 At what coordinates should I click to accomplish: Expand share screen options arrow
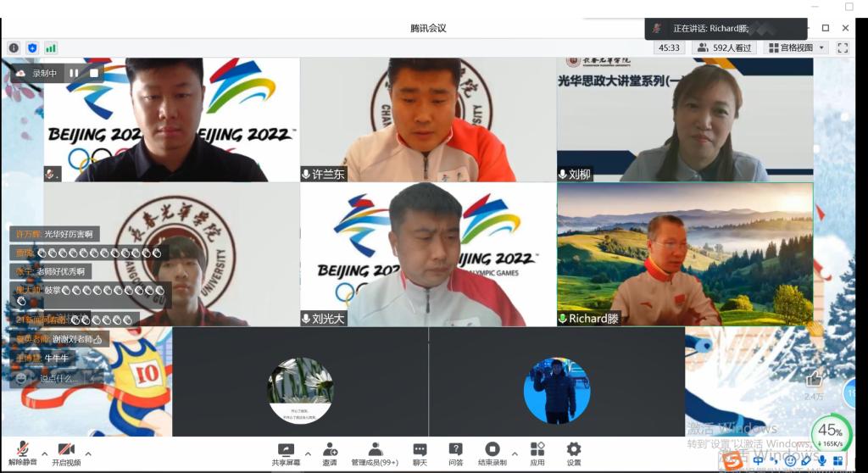(308, 454)
